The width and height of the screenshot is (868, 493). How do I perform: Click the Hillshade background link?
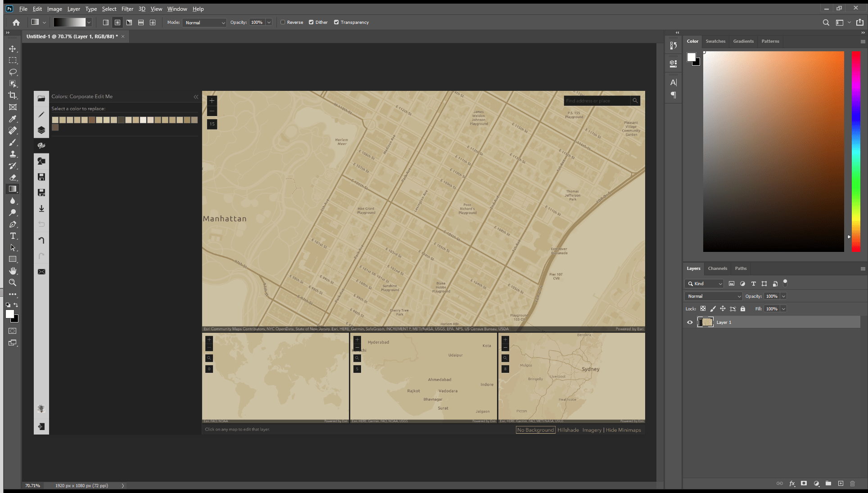[568, 430]
